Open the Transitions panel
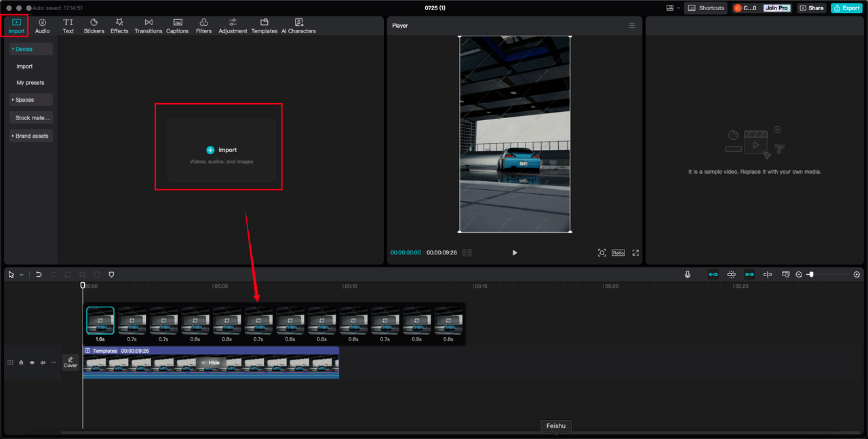 tap(149, 26)
